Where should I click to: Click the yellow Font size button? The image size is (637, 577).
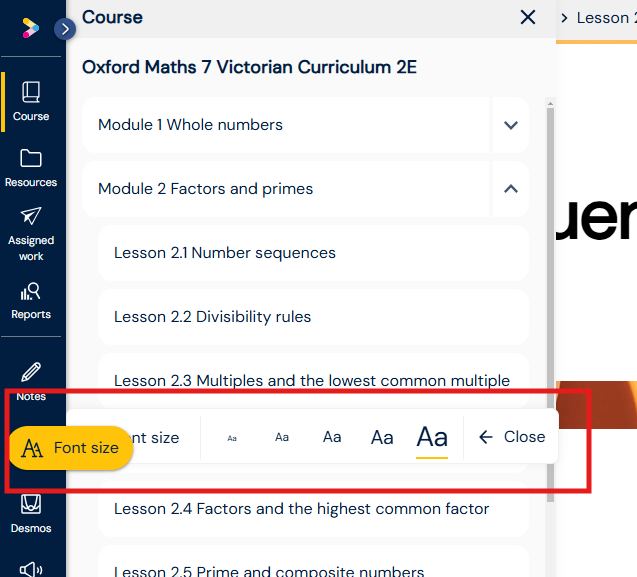pyautogui.click(x=71, y=448)
